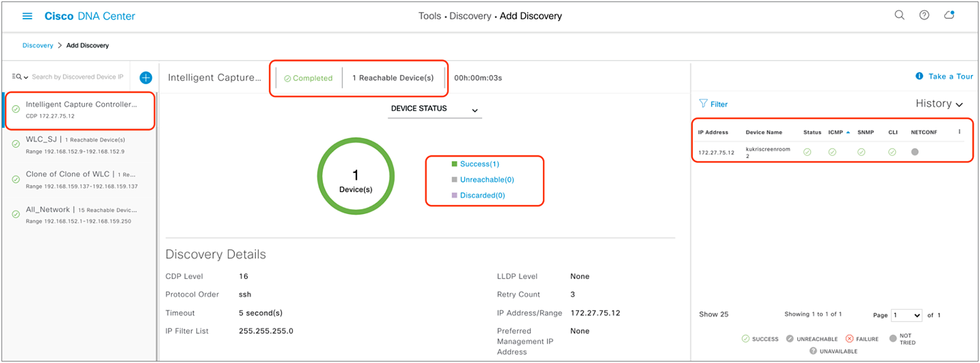The height and width of the screenshot is (363, 980).
Task: Select the All_Network discovery entry
Action: 81,215
